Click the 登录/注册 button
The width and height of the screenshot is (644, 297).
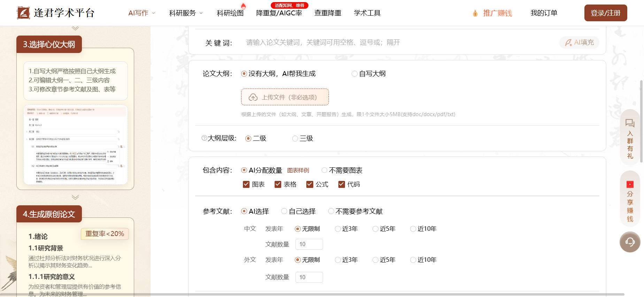point(606,13)
